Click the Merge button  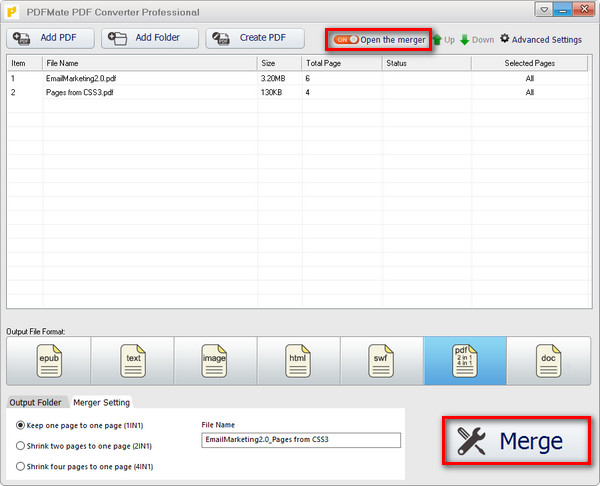[x=515, y=441]
